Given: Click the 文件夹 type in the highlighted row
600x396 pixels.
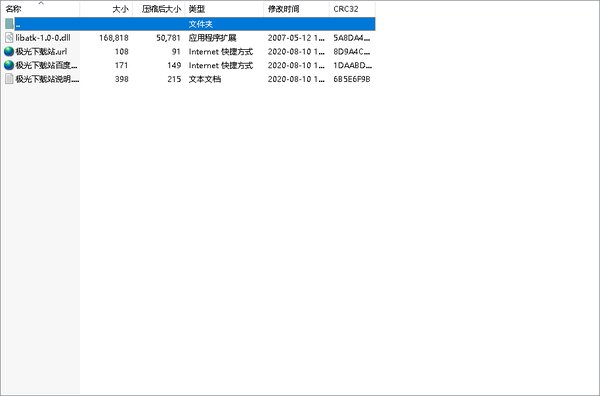Looking at the screenshot, I should [x=201, y=24].
